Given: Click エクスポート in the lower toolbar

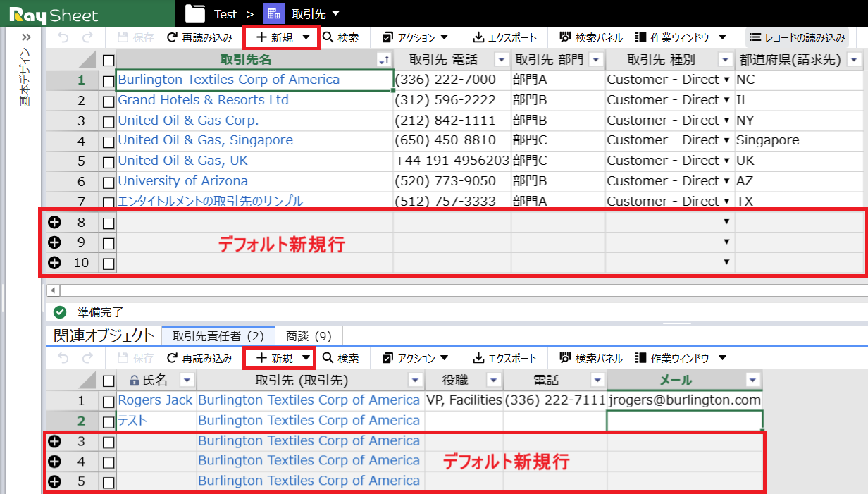Looking at the screenshot, I should (x=504, y=358).
